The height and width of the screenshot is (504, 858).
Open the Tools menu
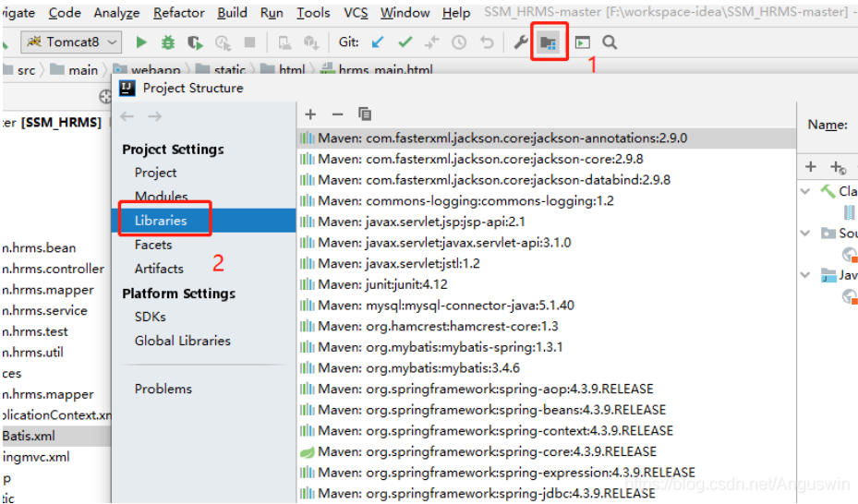click(313, 13)
